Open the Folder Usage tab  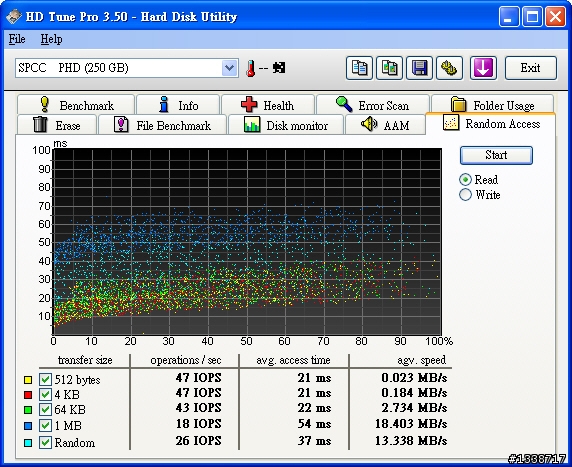[492, 105]
